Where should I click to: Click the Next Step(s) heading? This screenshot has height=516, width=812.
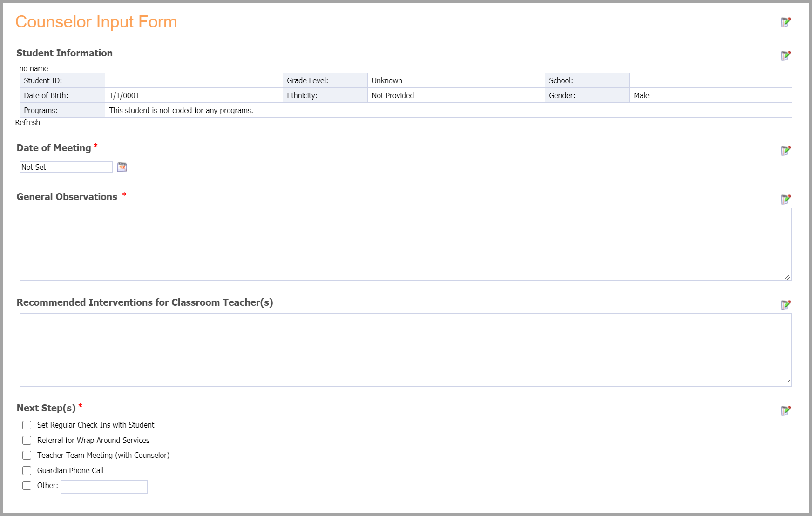point(46,408)
